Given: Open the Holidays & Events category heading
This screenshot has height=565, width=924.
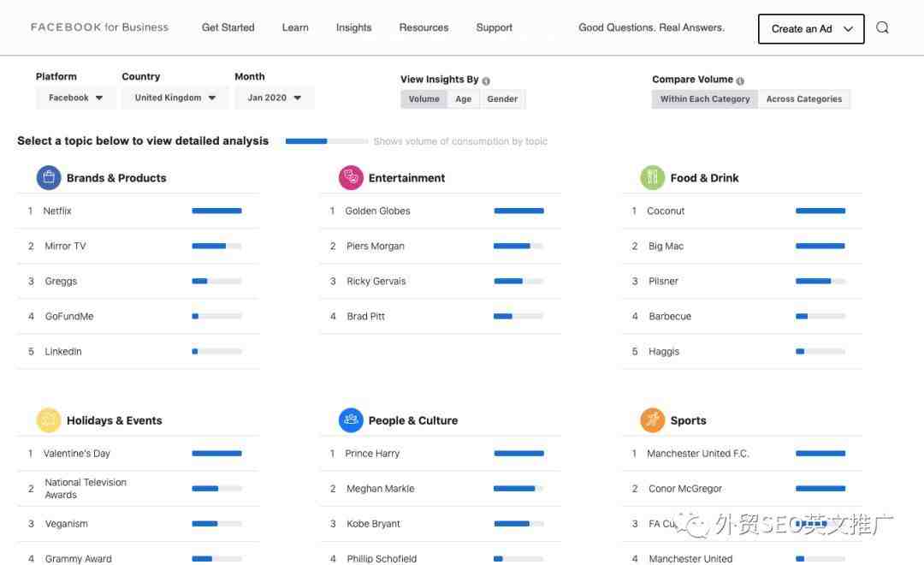Looking at the screenshot, I should pos(115,420).
